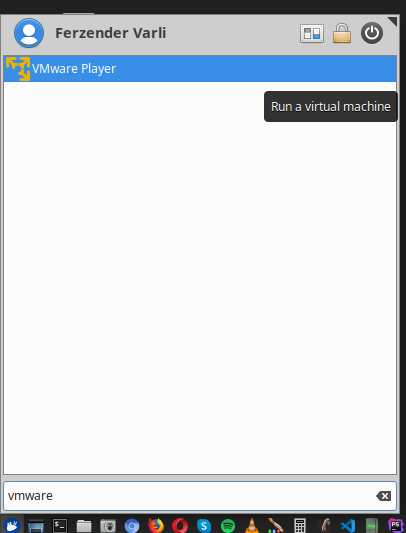Toggle the Whisker menu mouse button
Image resolution: width=406 pixels, height=533 pixels.
click(12, 525)
